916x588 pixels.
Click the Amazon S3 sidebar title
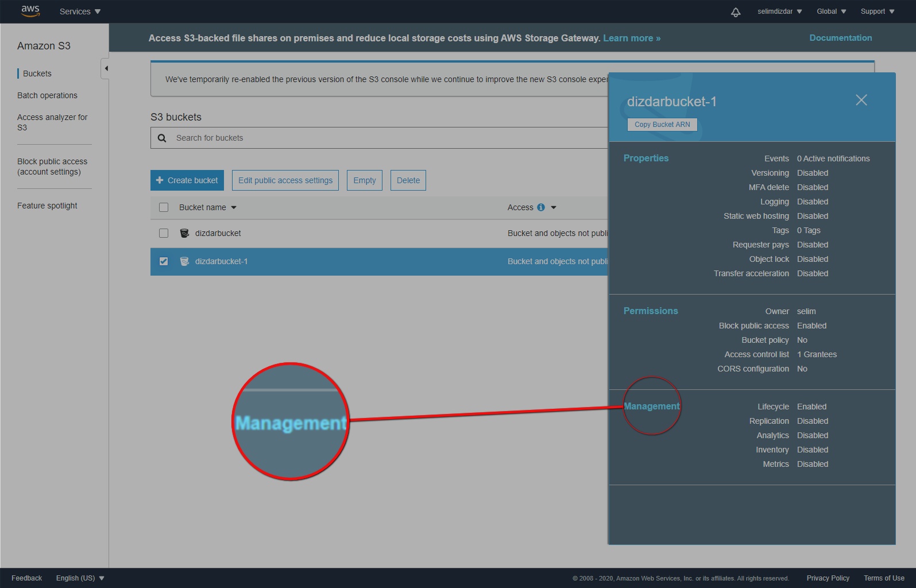click(44, 46)
